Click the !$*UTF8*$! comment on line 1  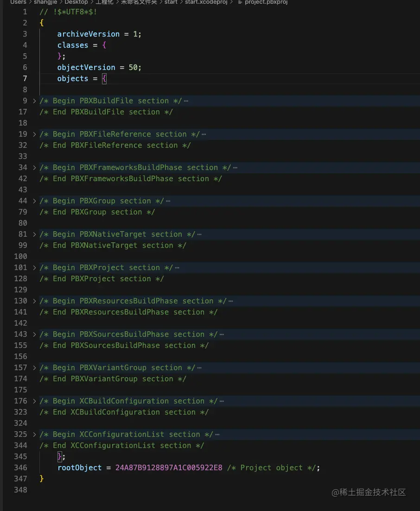click(x=68, y=12)
